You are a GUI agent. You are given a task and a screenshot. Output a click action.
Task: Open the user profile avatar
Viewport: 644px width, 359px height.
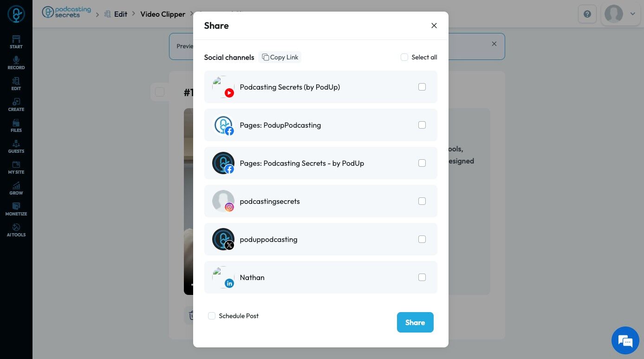click(x=614, y=14)
